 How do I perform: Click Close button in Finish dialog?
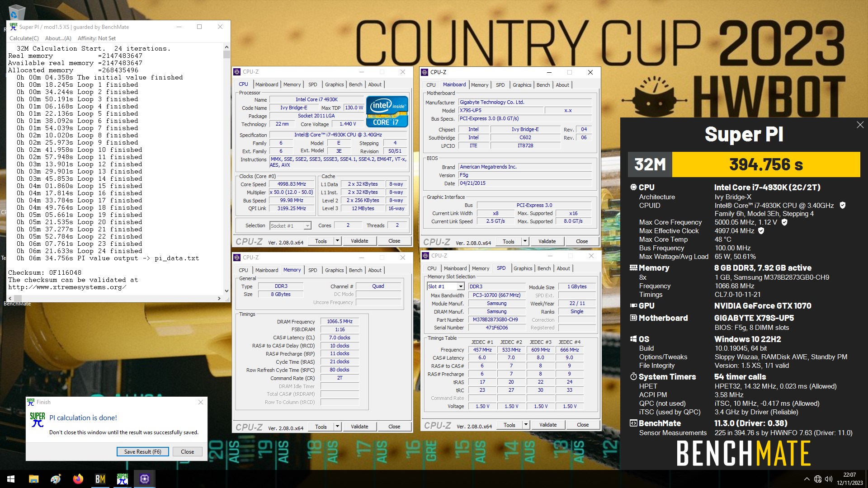188,451
